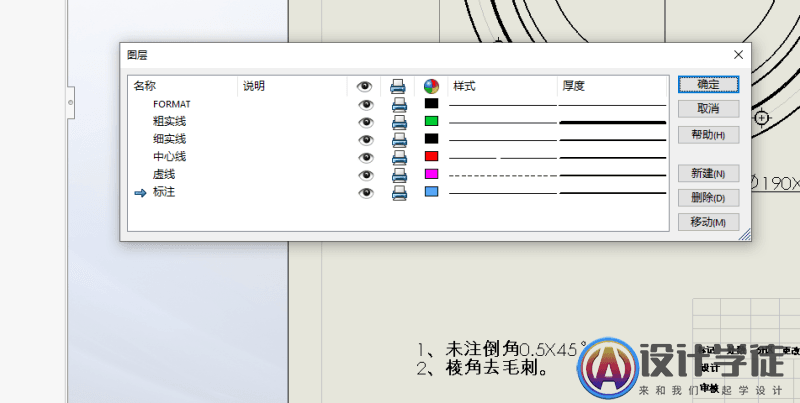Click the active-layer arrow beside 标注
The image size is (800, 403).
click(x=140, y=193)
